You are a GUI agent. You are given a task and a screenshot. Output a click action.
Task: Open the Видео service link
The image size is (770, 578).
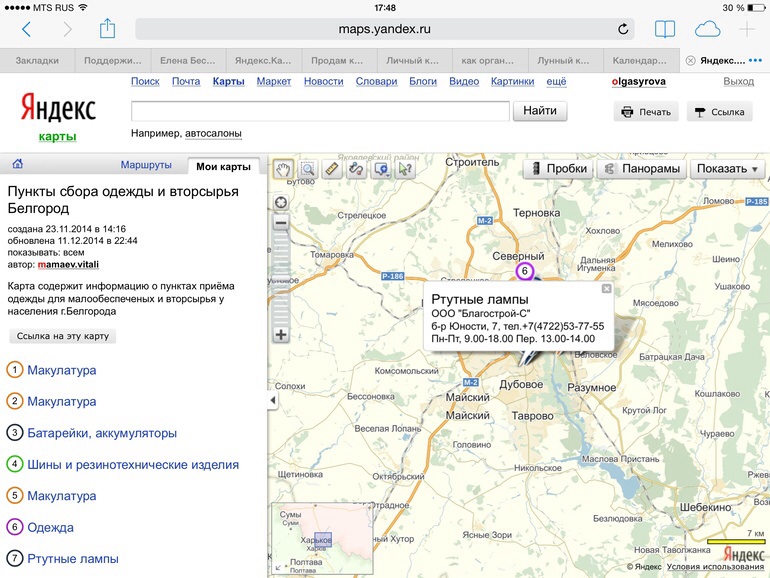[464, 82]
